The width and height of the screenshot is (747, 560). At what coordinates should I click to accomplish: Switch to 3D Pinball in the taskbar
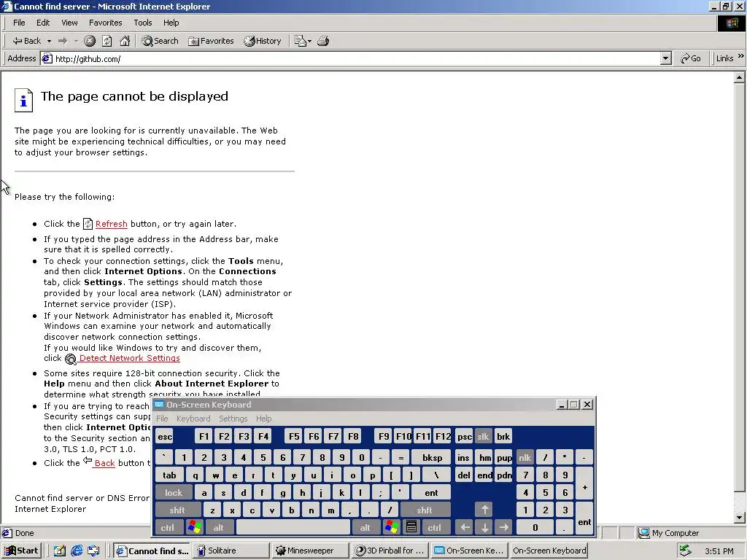(x=391, y=551)
